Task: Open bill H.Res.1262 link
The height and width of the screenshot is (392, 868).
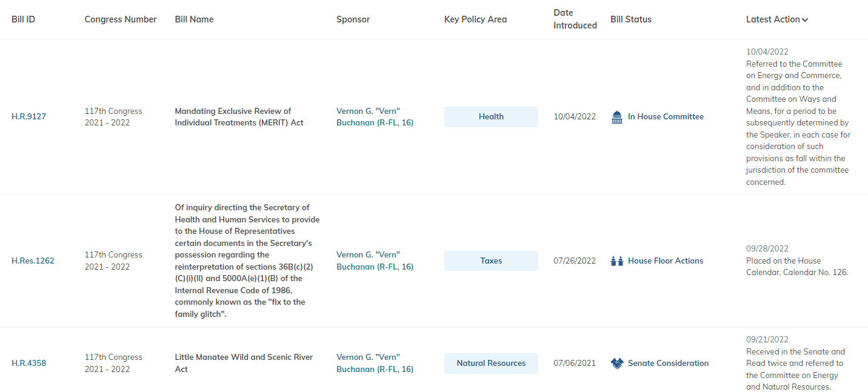Action: point(33,261)
